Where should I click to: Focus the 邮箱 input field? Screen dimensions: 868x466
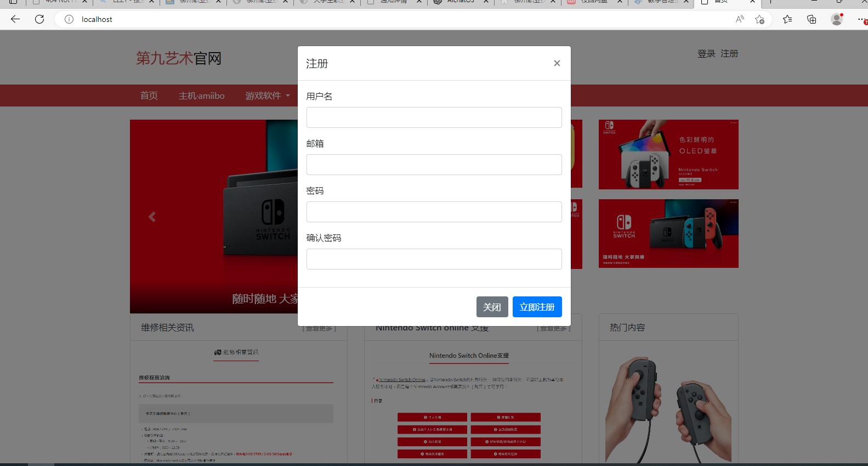[x=434, y=165]
